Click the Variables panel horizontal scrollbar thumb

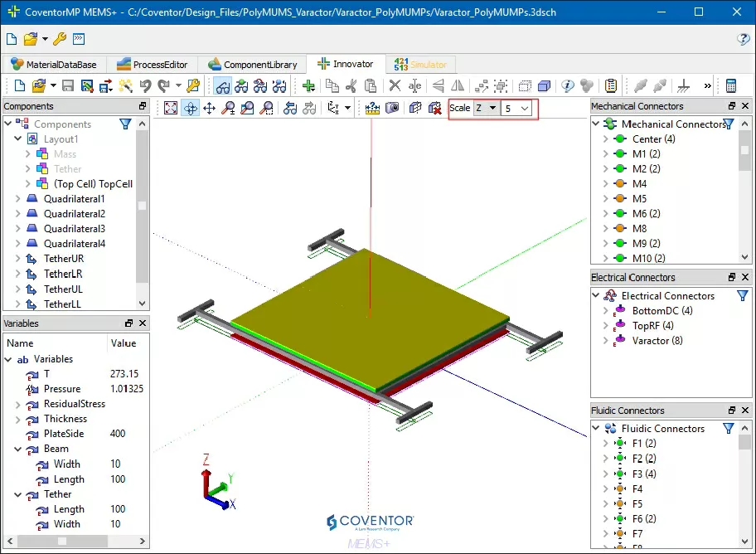click(x=61, y=541)
